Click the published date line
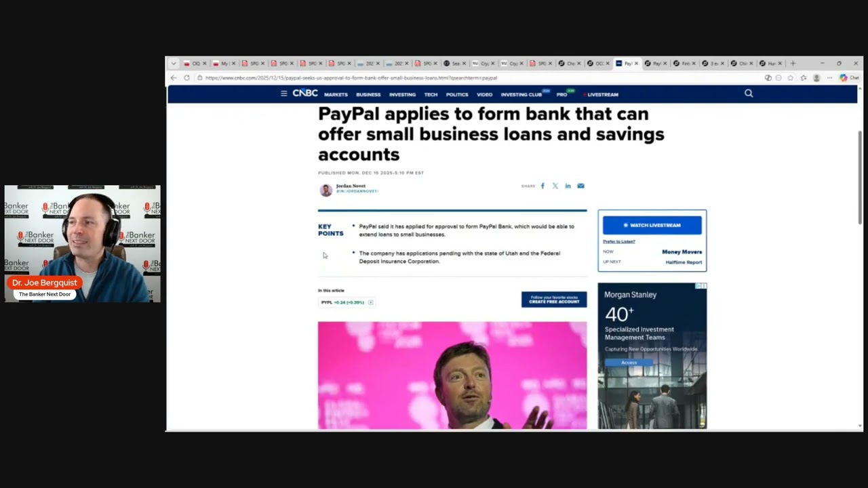868x488 pixels. [371, 173]
